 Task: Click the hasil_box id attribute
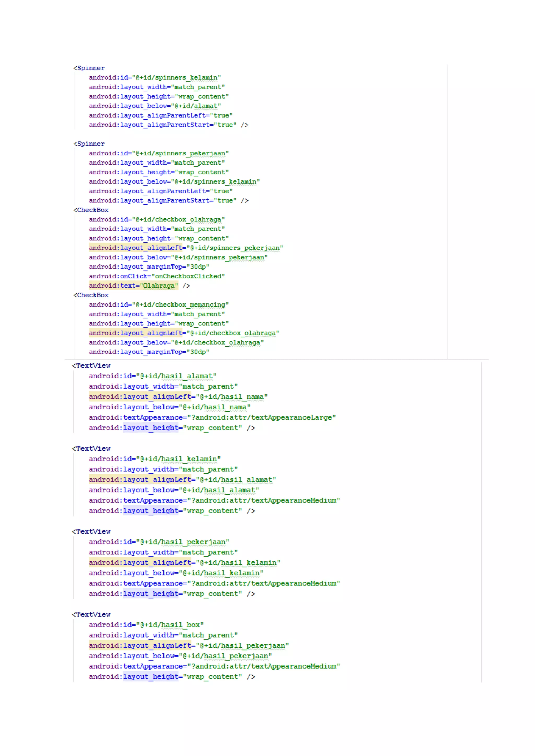click(146, 625)
